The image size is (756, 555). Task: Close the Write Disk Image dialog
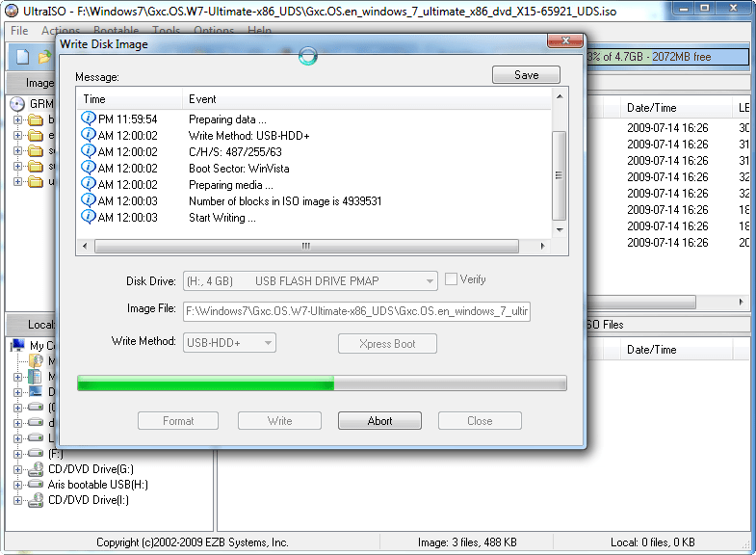(565, 40)
